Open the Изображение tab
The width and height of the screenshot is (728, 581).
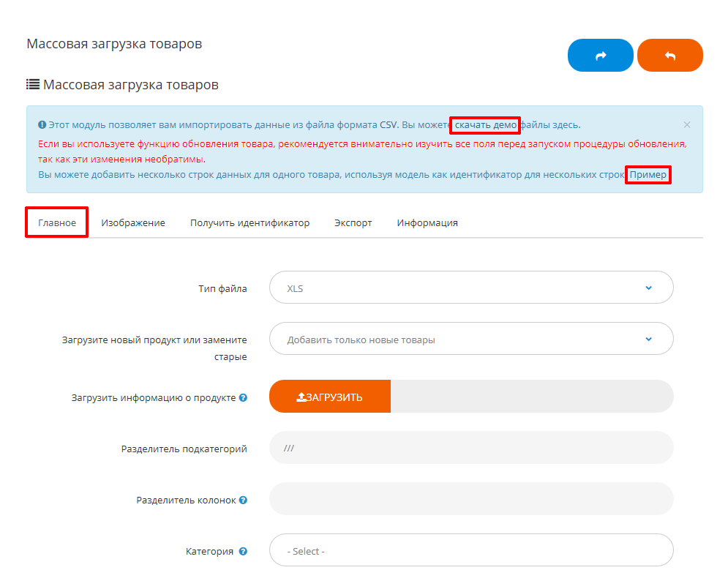[133, 222]
